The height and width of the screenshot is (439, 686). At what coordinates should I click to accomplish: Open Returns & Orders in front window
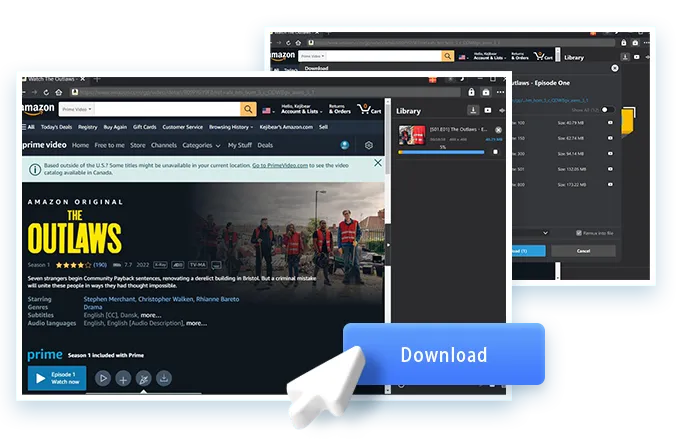(340, 109)
